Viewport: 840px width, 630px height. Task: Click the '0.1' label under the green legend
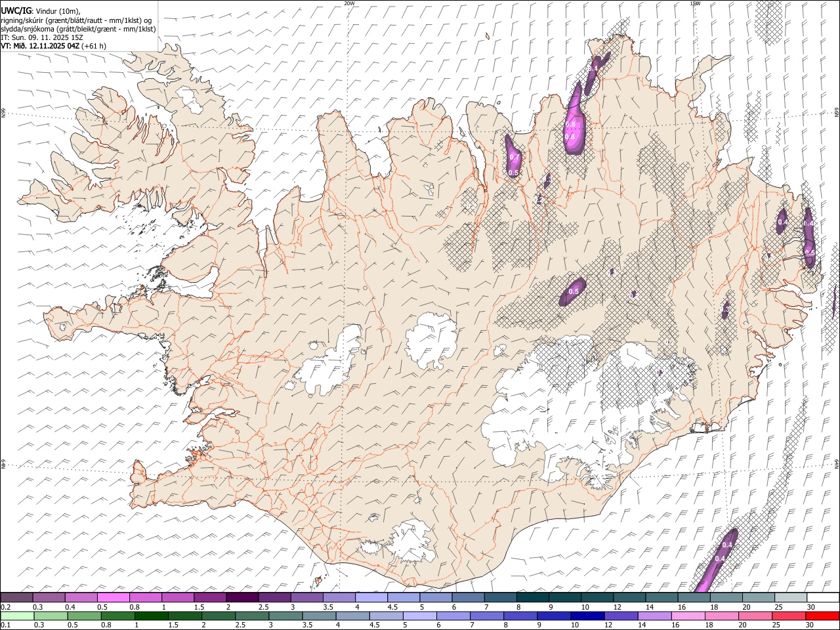(5, 625)
